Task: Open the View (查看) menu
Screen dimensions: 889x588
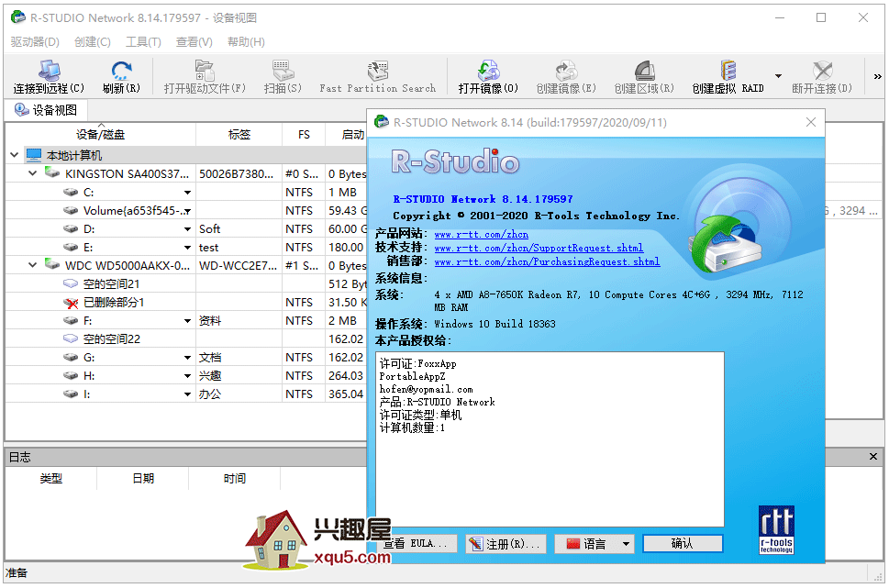Action: click(x=194, y=42)
